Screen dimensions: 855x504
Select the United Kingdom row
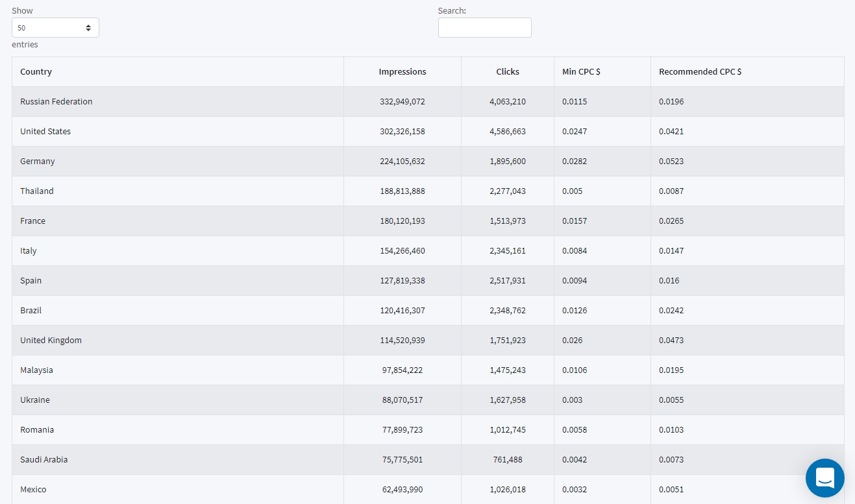428,341
